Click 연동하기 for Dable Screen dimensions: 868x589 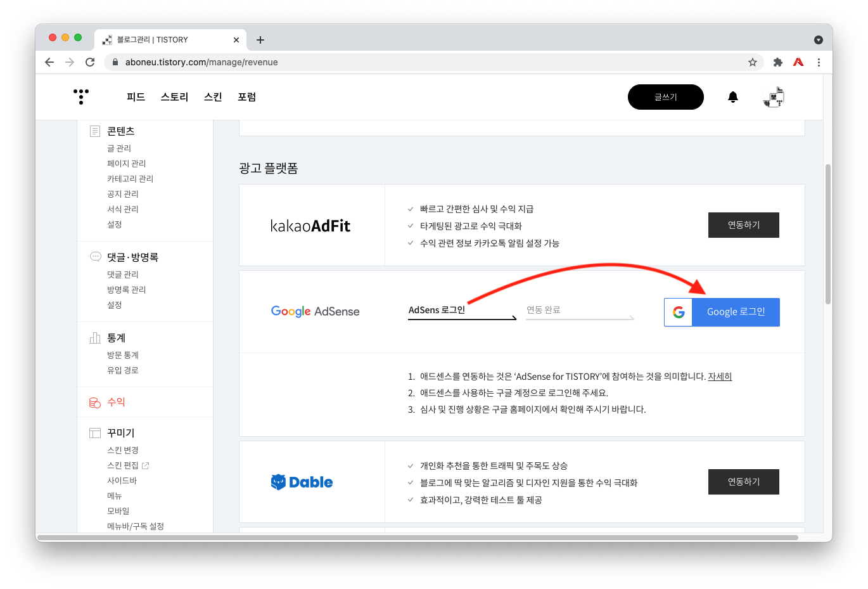[744, 482]
